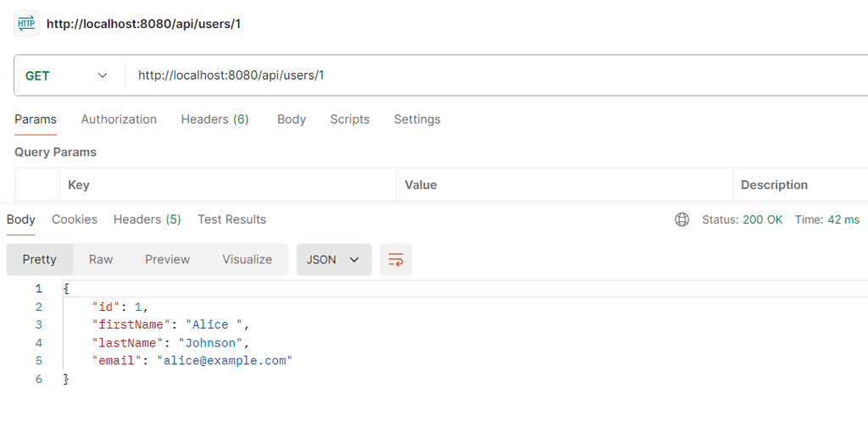Open the Authorization tab
Image resolution: width=868 pixels, height=443 pixels.
coord(119,119)
